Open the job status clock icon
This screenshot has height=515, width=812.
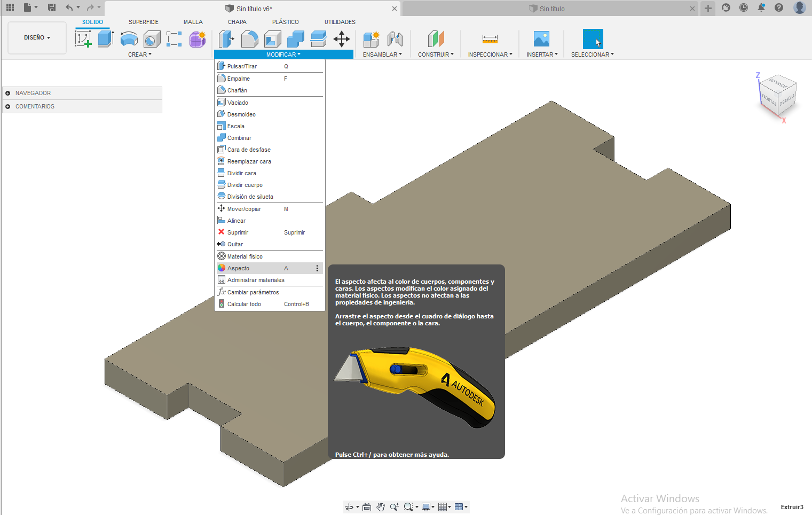click(744, 7)
